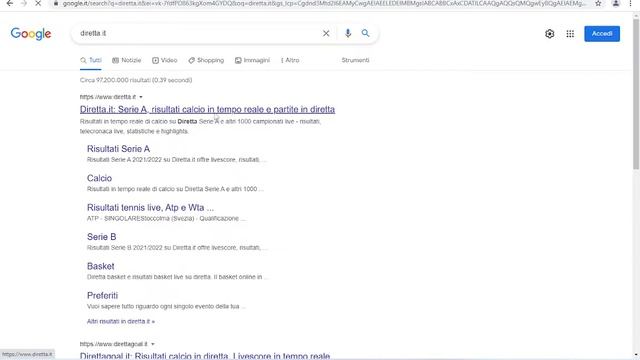Open Diretta.it Serie A main result link
The image size is (640, 360).
point(207,109)
